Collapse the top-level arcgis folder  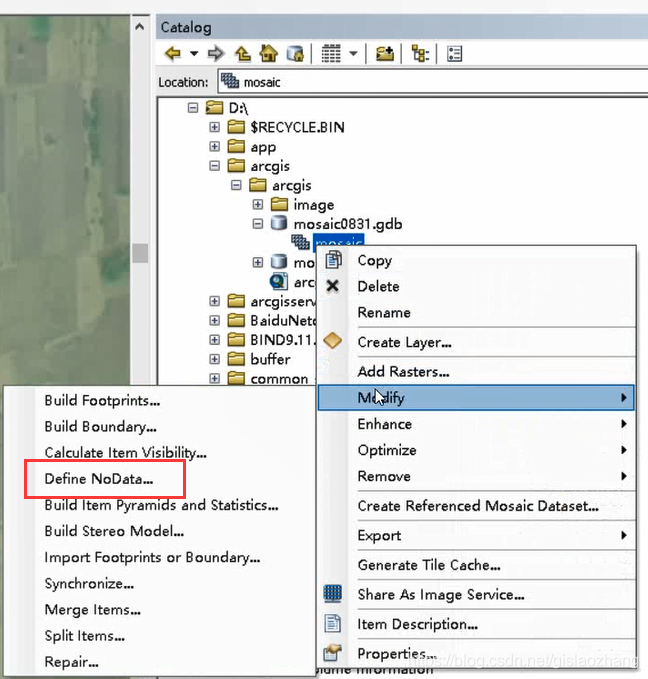[214, 166]
